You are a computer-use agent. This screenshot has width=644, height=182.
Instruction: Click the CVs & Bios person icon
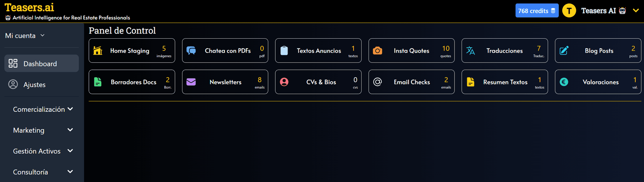(x=284, y=82)
